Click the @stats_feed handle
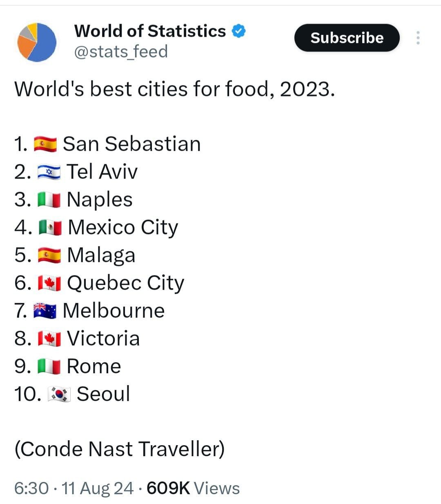The width and height of the screenshot is (441, 504). click(121, 52)
